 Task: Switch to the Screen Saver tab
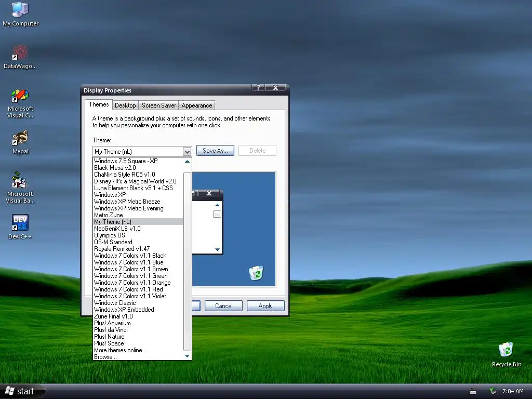(159, 105)
